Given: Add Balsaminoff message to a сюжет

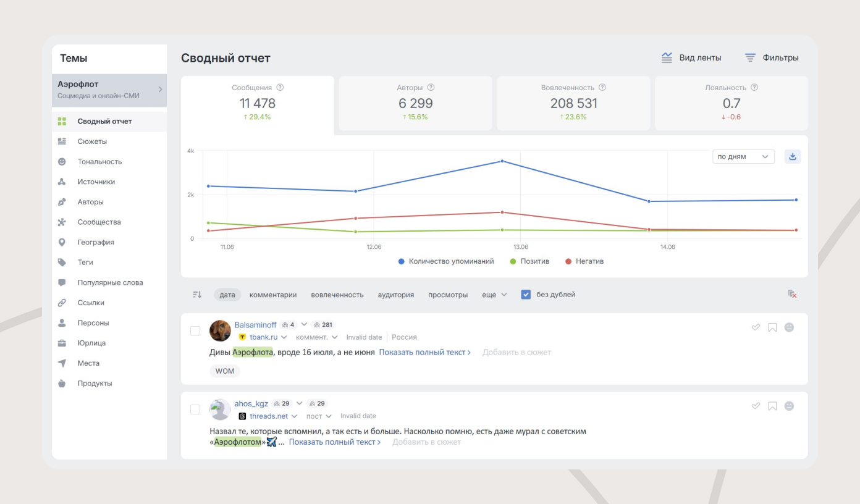Looking at the screenshot, I should coord(516,352).
